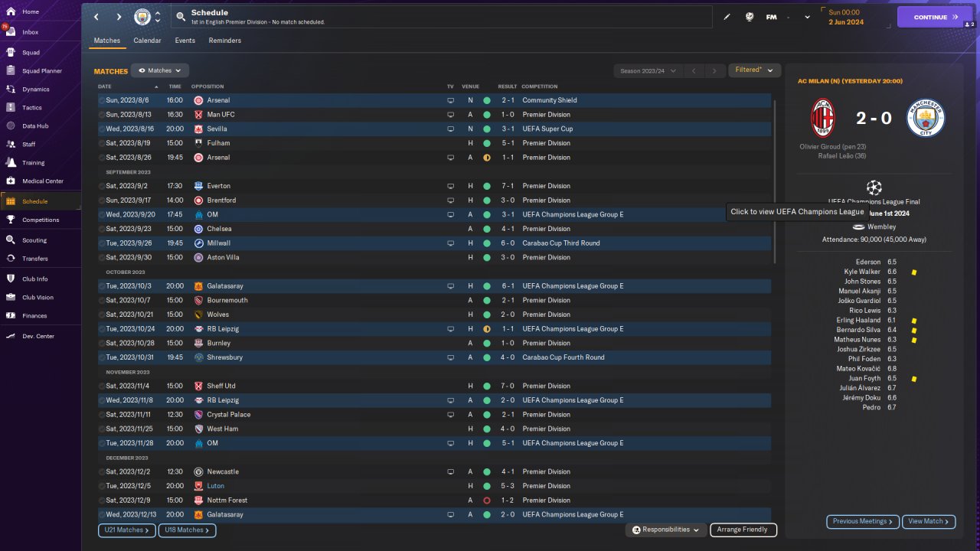Click the matches list vertical scrollbar

[x=775, y=181]
